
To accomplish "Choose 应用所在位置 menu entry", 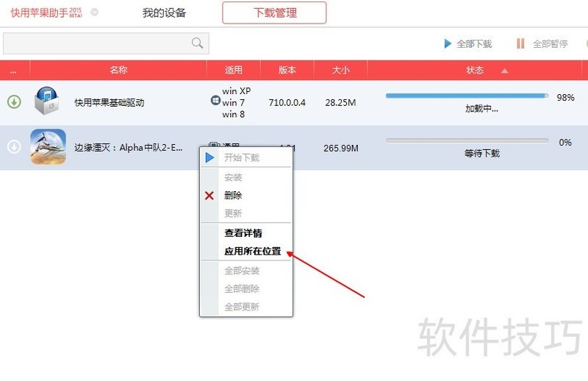I will [x=252, y=251].
